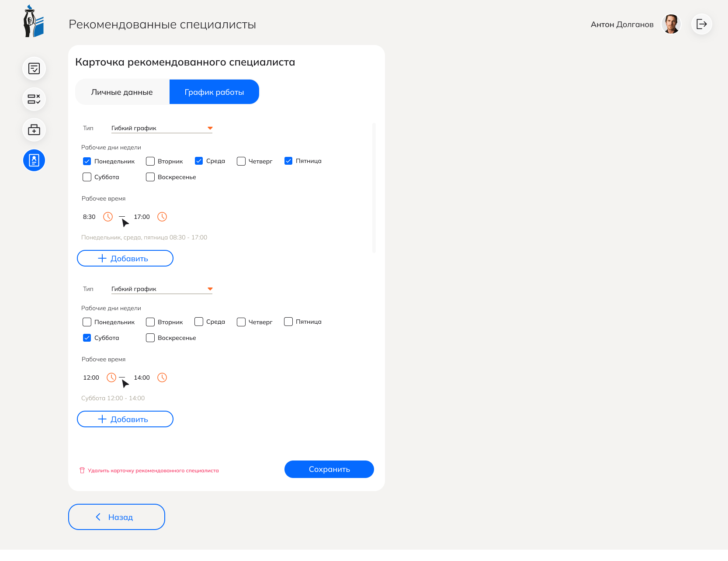Click clock icon next to 17:00
This screenshot has width=728, height=561.
coord(162,217)
